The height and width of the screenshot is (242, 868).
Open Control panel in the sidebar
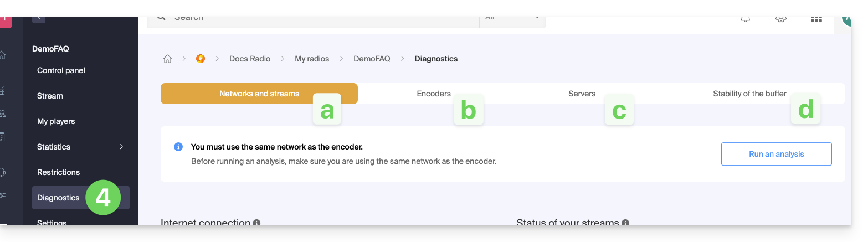tap(61, 70)
